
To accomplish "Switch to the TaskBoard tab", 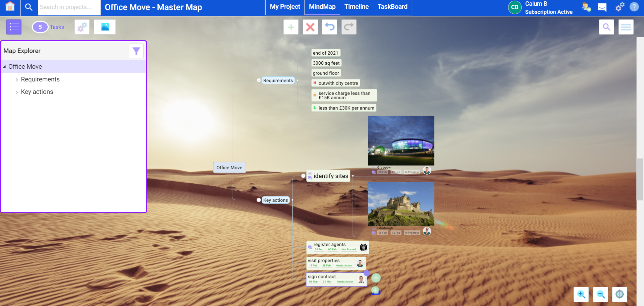I will (392, 6).
